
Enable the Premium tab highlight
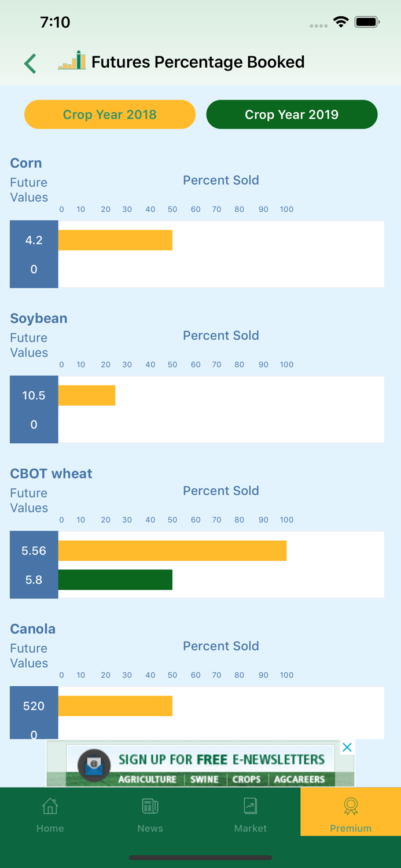350,812
